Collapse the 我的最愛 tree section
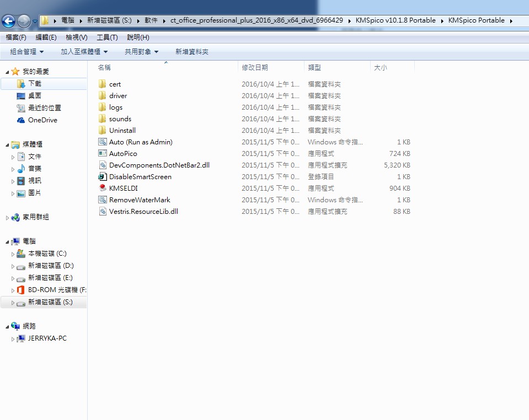Image resolution: width=529 pixels, height=420 pixels. [x=7, y=72]
